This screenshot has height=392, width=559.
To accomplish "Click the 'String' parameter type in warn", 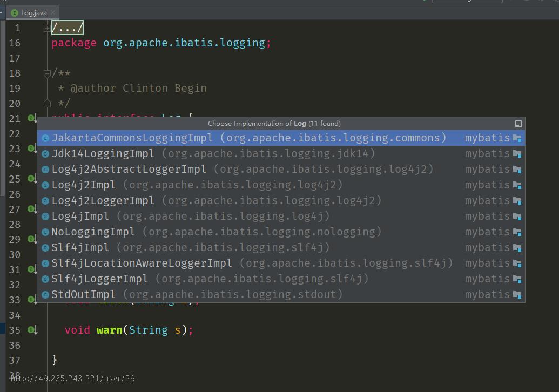I will click(149, 330).
